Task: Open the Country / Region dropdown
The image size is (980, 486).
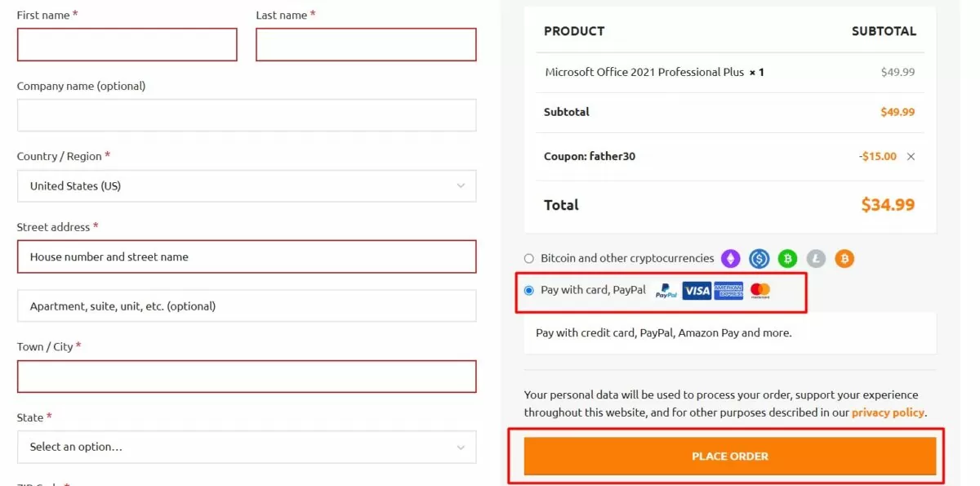Action: pyautogui.click(x=246, y=186)
